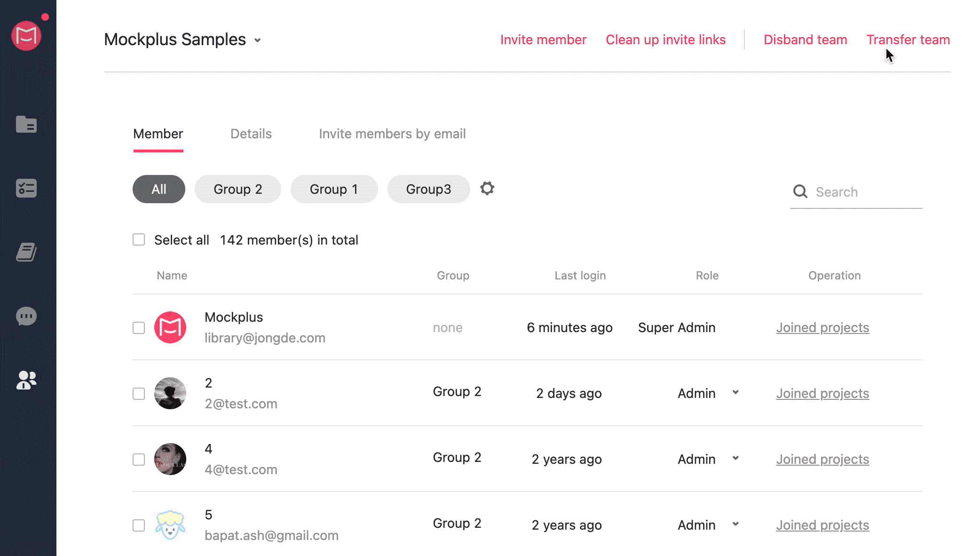Click the Invite member link

(543, 40)
